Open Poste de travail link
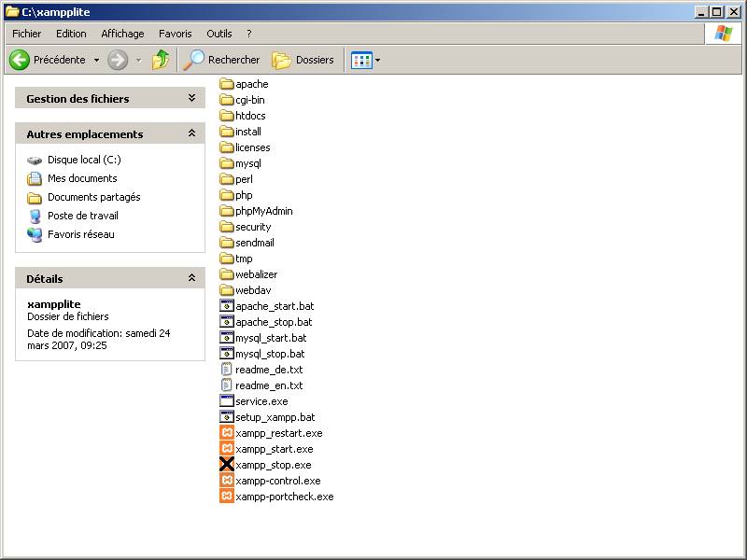 83,216
